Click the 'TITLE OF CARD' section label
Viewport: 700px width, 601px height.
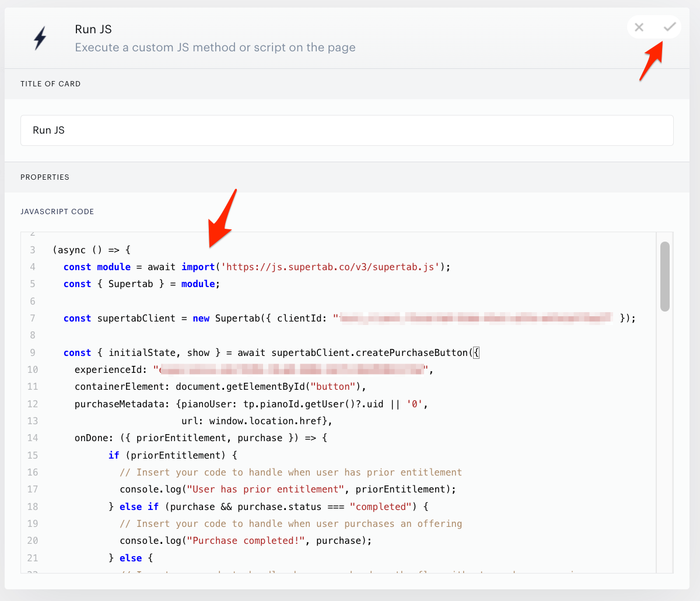(x=51, y=84)
